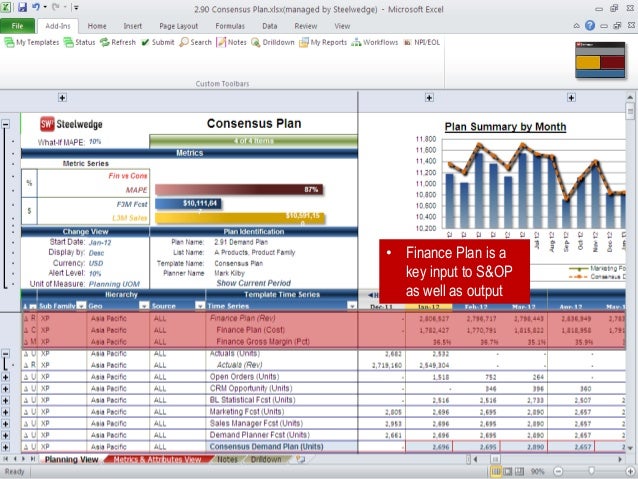The image size is (638, 479).
Task: Collapse the top row group minus button
Action: pyautogui.click(x=6, y=124)
